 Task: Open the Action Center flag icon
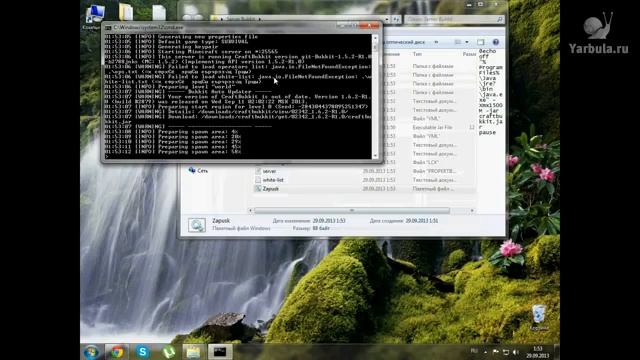tap(495, 352)
